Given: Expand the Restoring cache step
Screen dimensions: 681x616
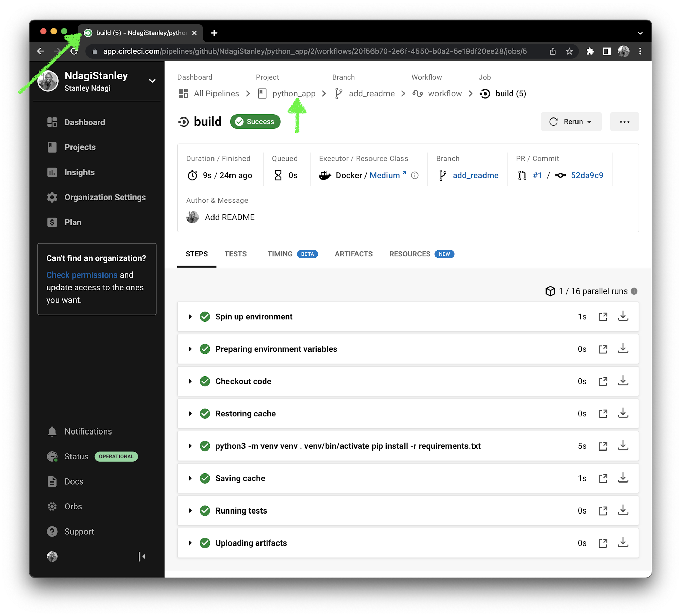Looking at the screenshot, I should pos(190,414).
